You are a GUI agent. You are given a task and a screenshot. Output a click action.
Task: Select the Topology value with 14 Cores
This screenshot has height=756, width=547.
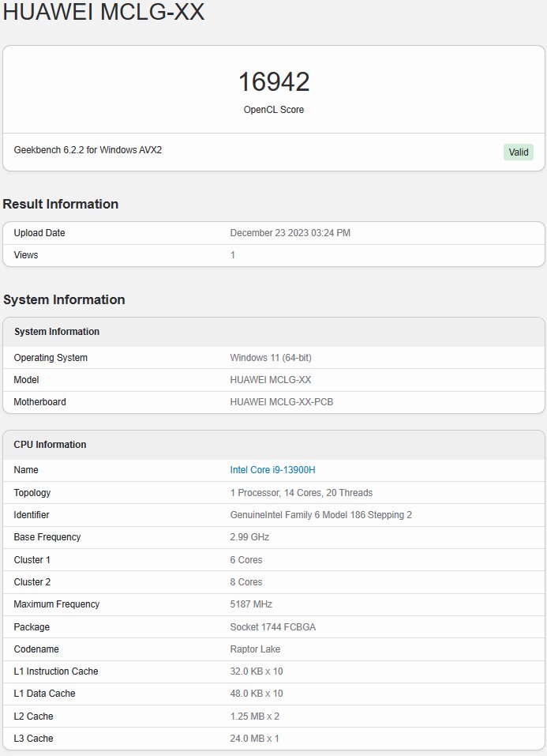pyautogui.click(x=301, y=493)
